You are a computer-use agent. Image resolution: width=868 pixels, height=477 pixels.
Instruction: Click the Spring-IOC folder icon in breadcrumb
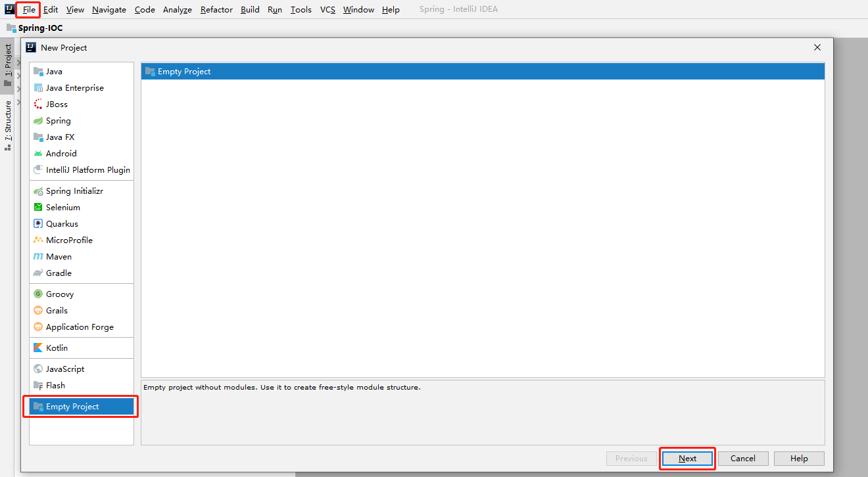coord(11,28)
